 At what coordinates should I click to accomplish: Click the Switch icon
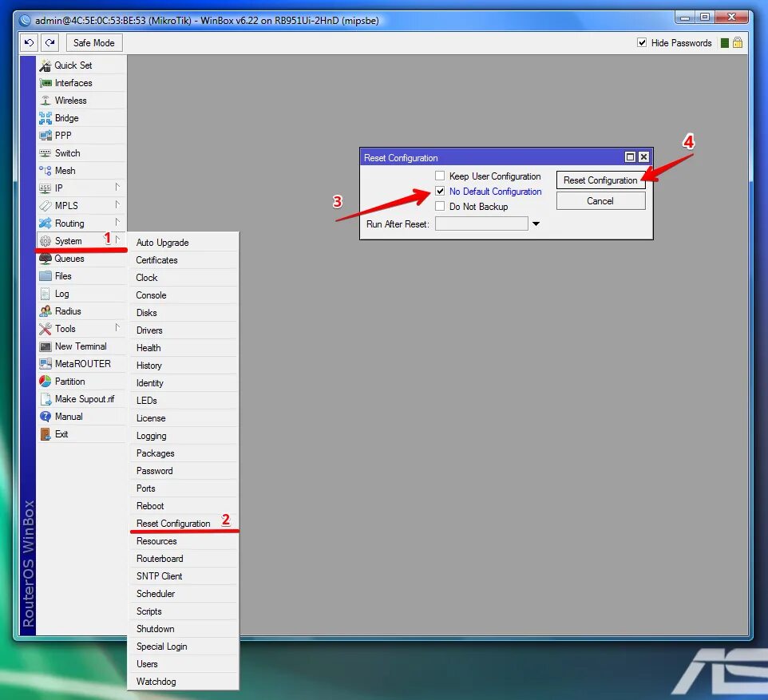[x=45, y=152]
